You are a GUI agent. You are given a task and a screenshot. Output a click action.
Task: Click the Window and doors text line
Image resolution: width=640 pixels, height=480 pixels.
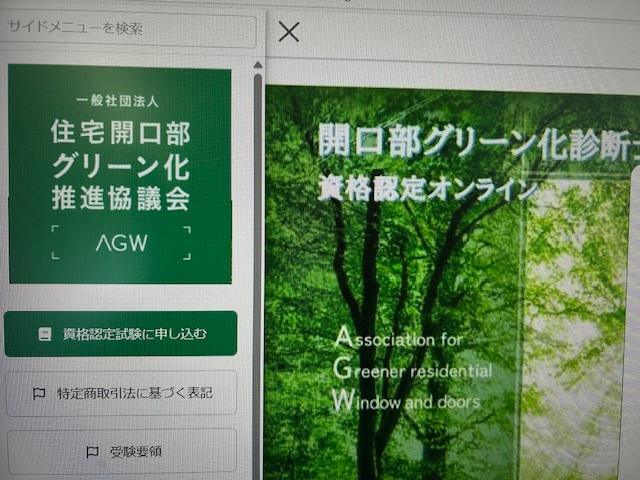(408, 403)
